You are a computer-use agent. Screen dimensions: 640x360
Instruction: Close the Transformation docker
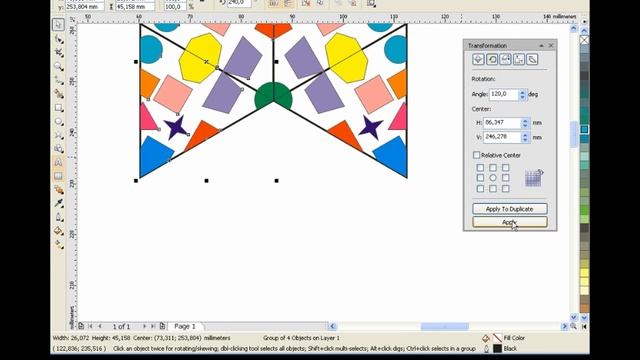551,46
